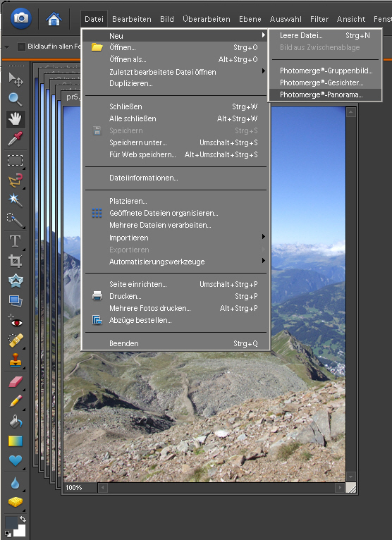This screenshot has height=540, width=392.
Task: Select the Spot Healing Brush tool
Action: [x=15, y=340]
